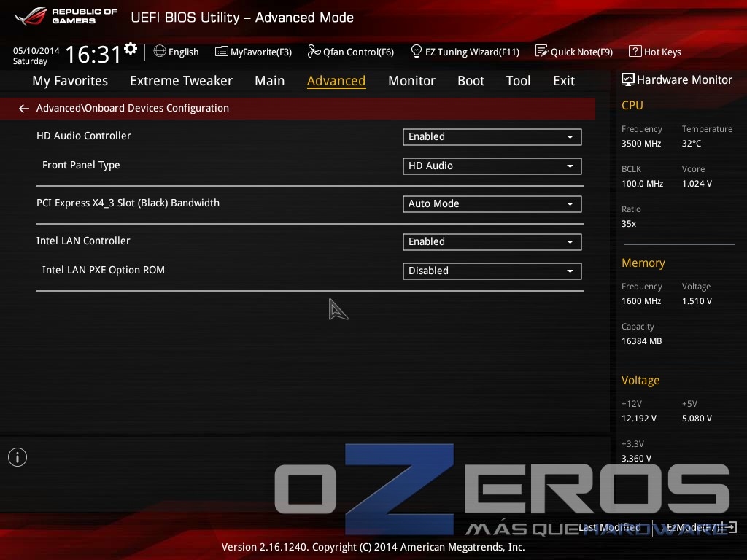Open Intel LAN Controller dropdown

pos(492,242)
